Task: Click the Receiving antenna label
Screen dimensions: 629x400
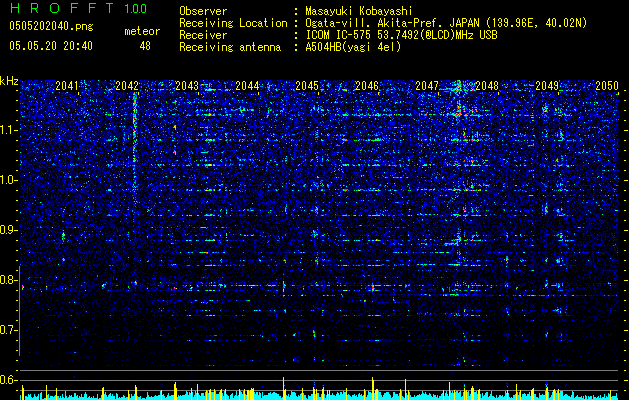Action: pos(230,47)
